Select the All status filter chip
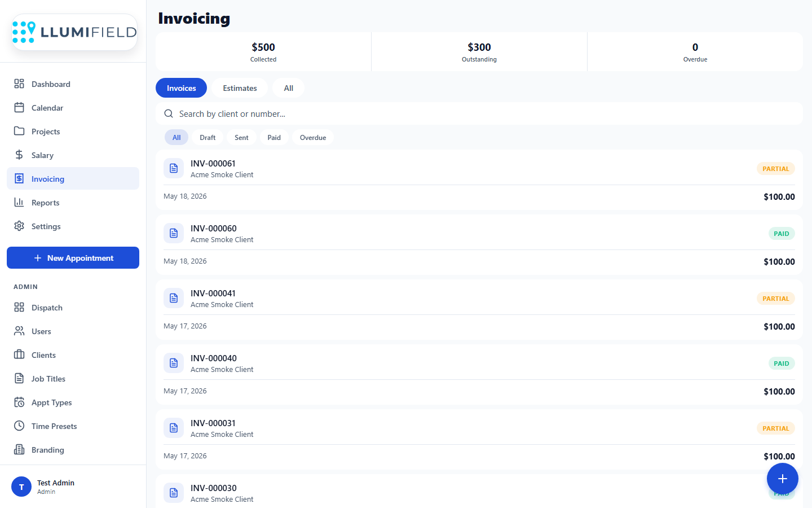The height and width of the screenshot is (508, 812). 176,137
